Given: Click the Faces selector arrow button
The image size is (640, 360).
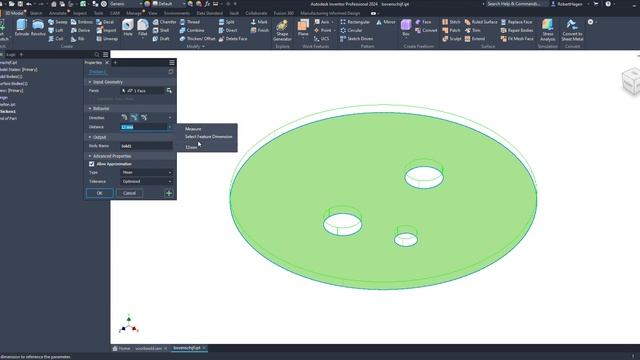Looking at the screenshot, I should (x=169, y=91).
